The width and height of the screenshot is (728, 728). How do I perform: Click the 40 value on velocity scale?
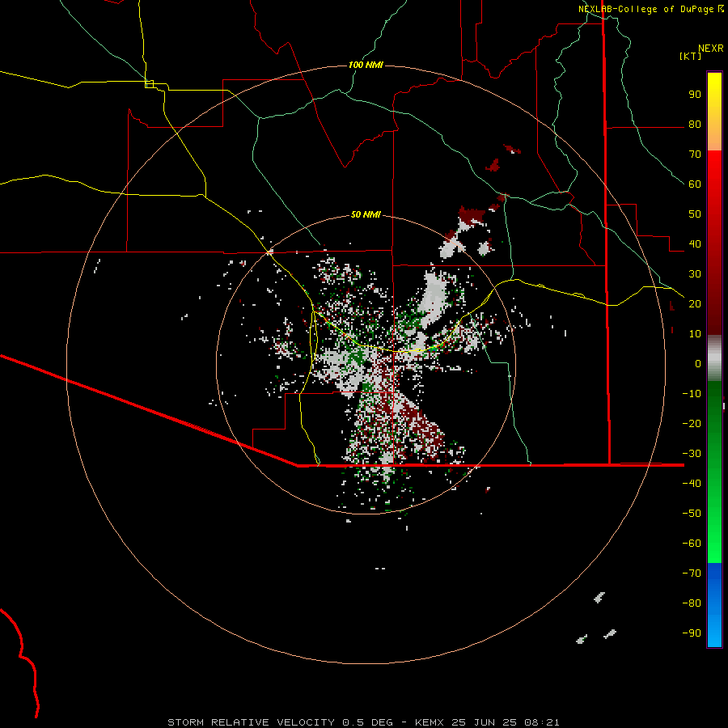(695, 243)
